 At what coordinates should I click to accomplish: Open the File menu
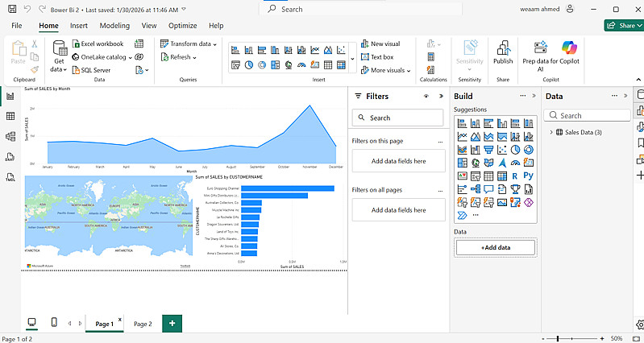[x=17, y=26]
